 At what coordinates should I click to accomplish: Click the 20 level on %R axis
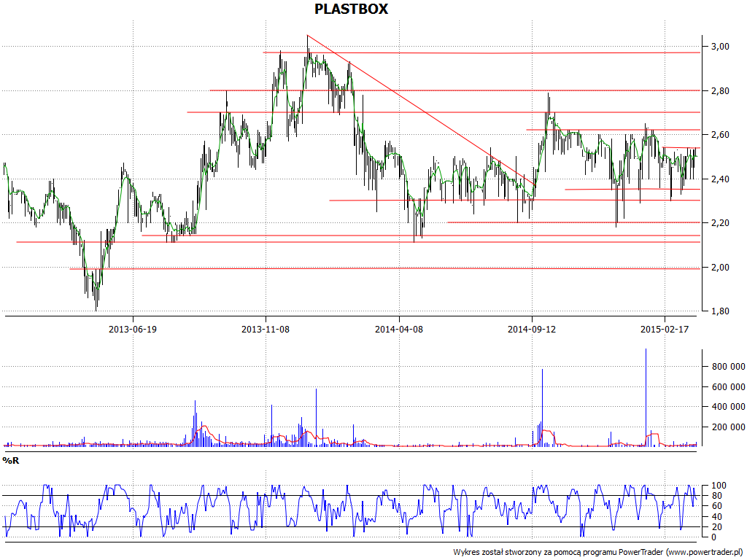coord(716,526)
